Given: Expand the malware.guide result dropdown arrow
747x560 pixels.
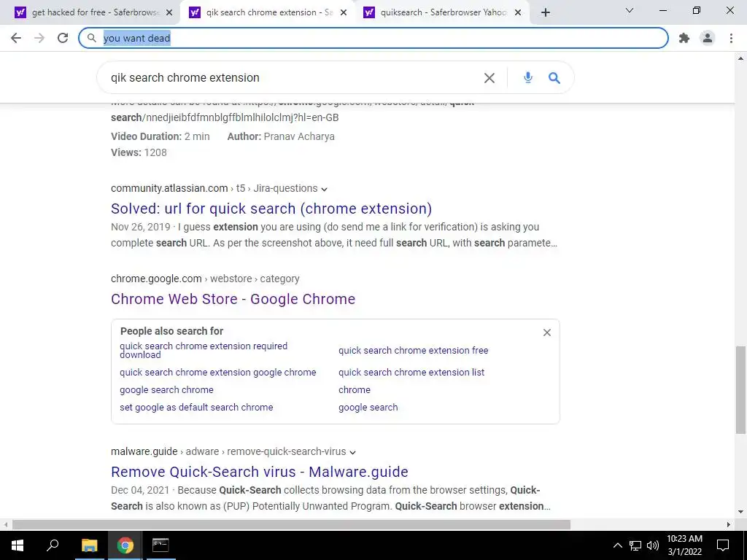Looking at the screenshot, I should point(352,452).
